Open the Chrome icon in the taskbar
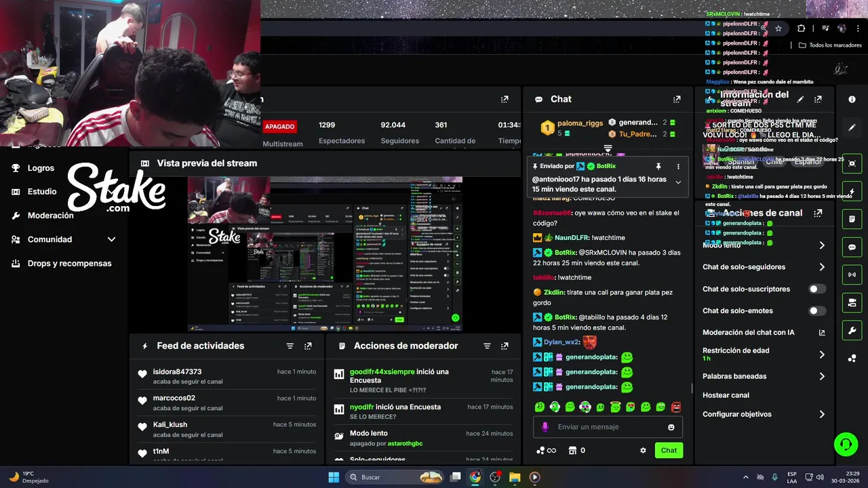The height and width of the screenshot is (488, 868). click(475, 477)
